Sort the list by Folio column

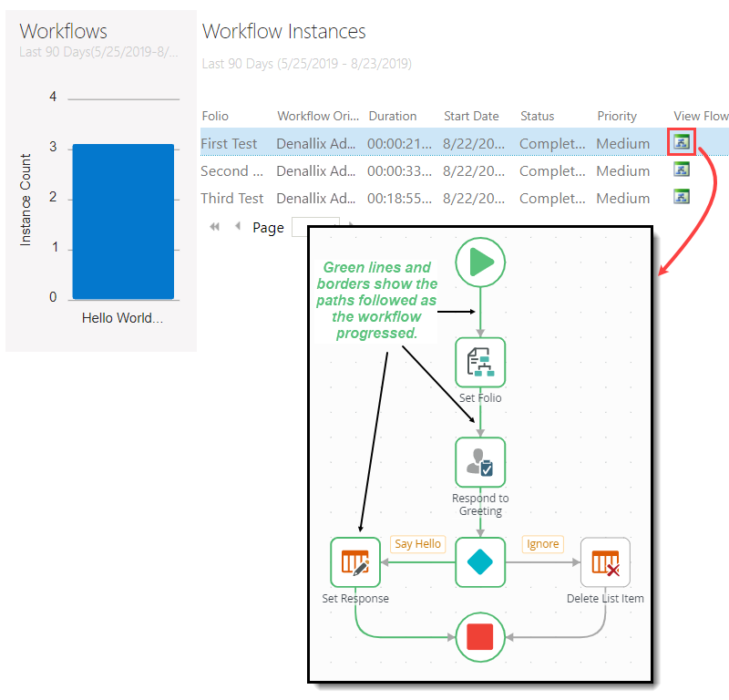(216, 116)
